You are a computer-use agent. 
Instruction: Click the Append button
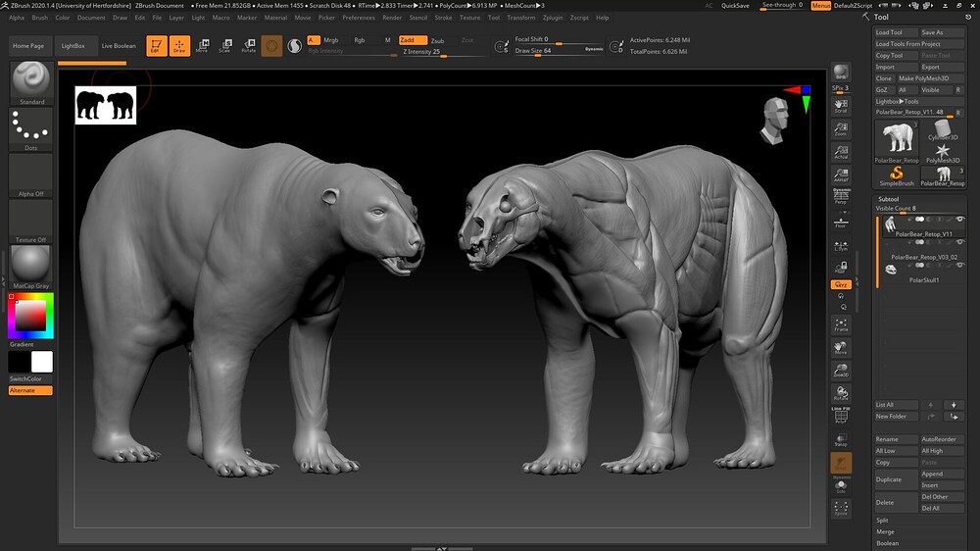click(942, 475)
